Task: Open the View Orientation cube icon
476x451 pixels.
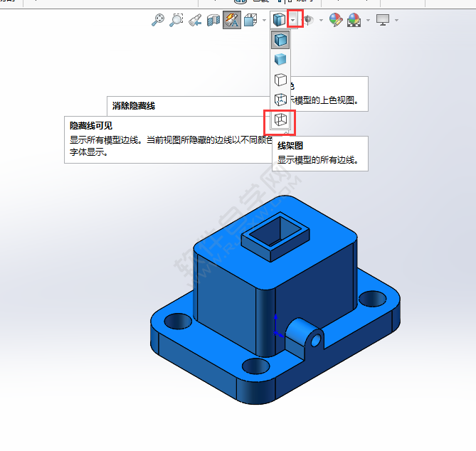Action: 250,20
